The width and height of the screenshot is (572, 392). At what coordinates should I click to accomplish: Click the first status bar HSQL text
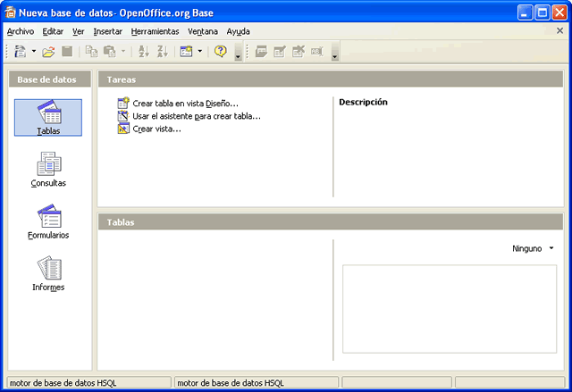[x=63, y=383]
